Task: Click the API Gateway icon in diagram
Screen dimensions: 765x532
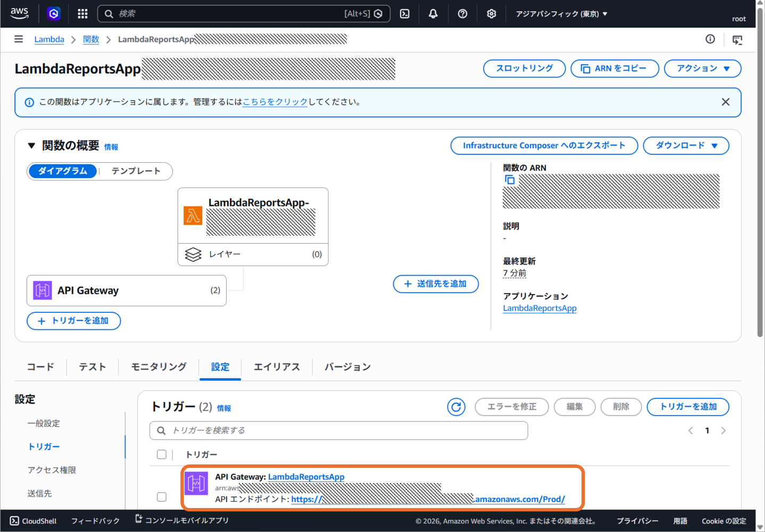Action: pos(43,290)
